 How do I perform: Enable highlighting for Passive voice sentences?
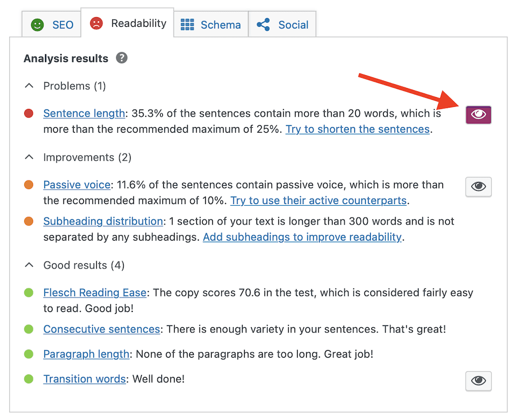(478, 187)
